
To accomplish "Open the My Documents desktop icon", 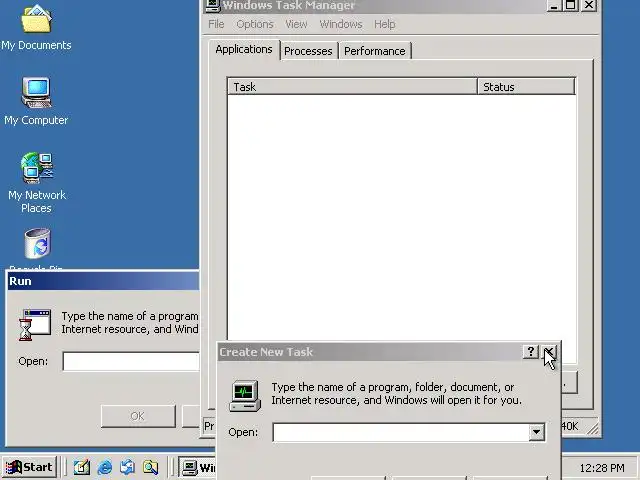I will click(36, 28).
